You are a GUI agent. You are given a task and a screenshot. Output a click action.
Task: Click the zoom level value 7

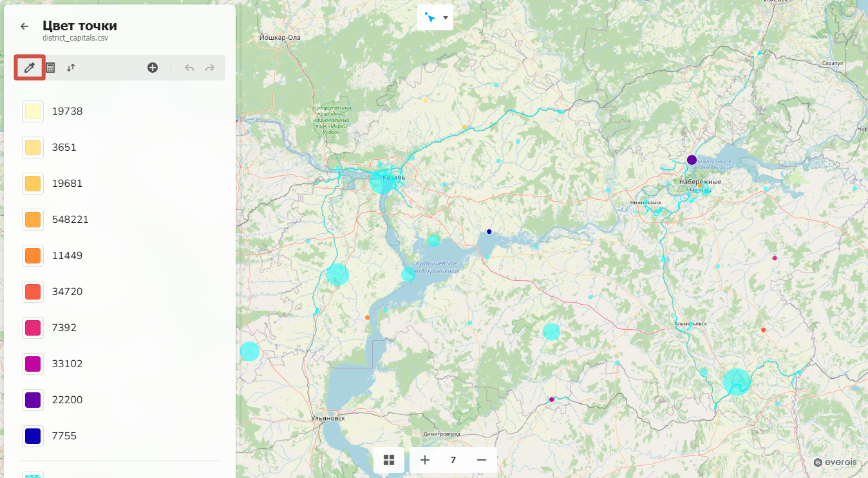[x=453, y=460]
